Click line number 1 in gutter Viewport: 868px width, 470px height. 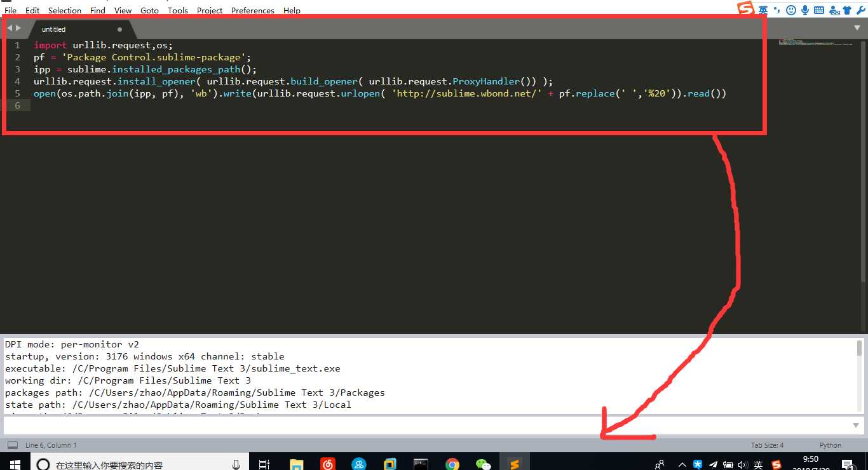click(x=18, y=45)
